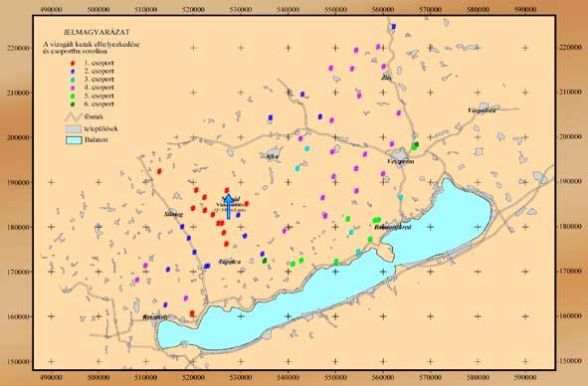Click the red marker beside 1. csoport
Screen dimensions: 588x386
pos(73,63)
